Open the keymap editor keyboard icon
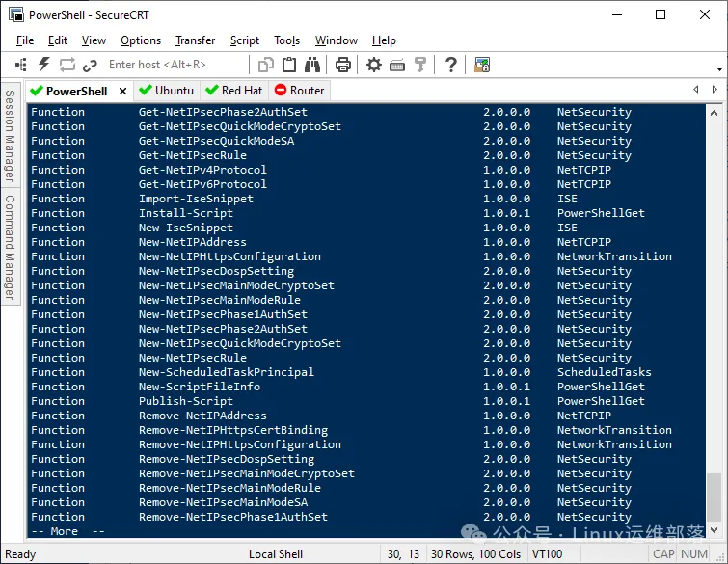 point(397,65)
